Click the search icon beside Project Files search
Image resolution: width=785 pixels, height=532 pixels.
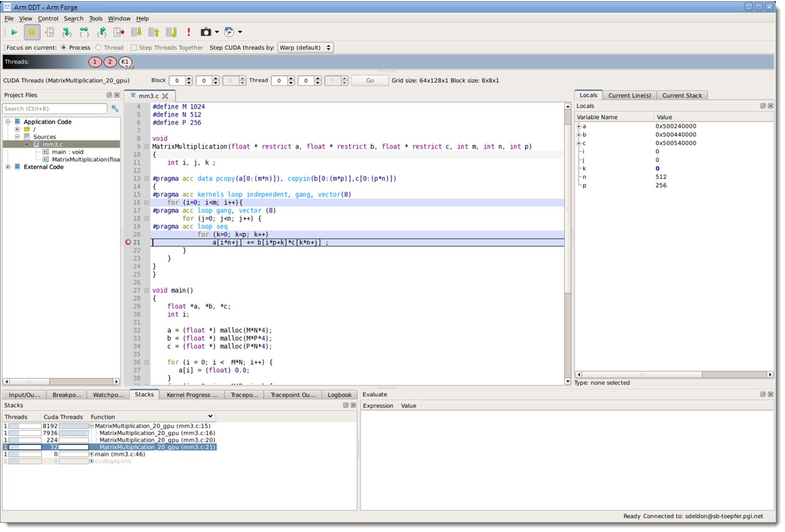click(x=115, y=108)
